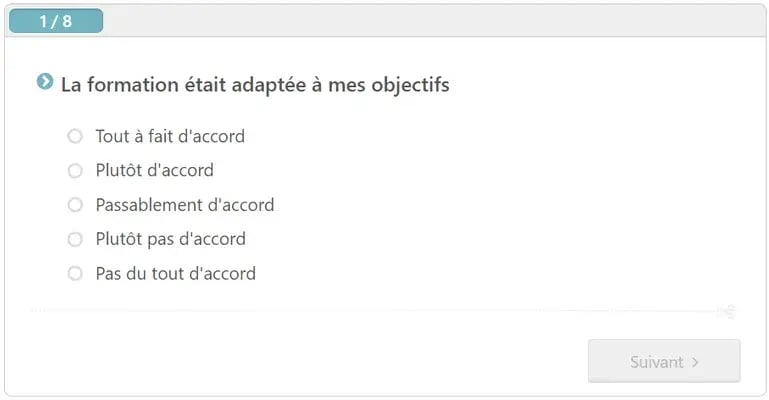Click the word "Suivant" in the button
769x400 pixels.
point(656,362)
